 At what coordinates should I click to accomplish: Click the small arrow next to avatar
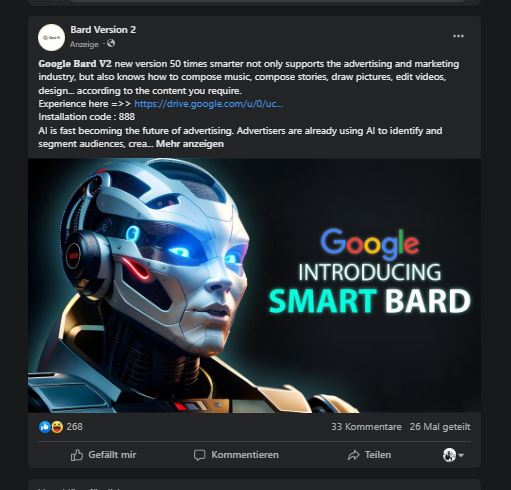461,455
